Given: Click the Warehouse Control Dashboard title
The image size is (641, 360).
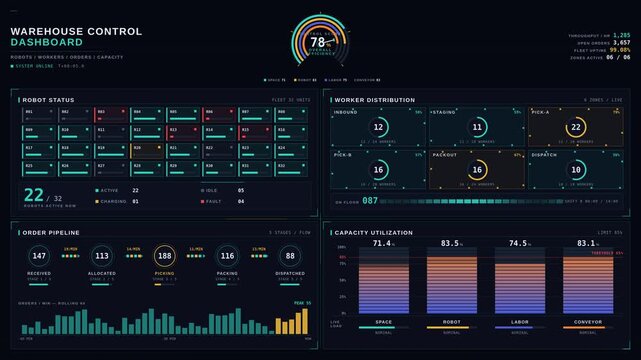Looking at the screenshot, I should (76, 37).
